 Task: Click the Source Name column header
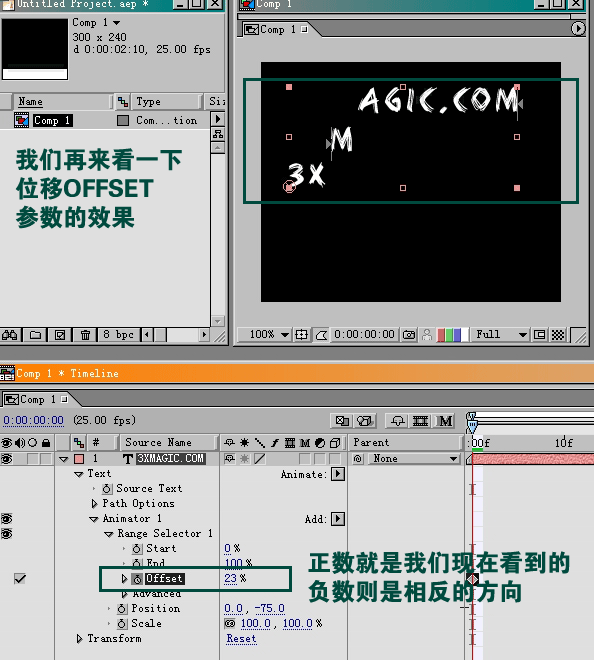[168, 443]
